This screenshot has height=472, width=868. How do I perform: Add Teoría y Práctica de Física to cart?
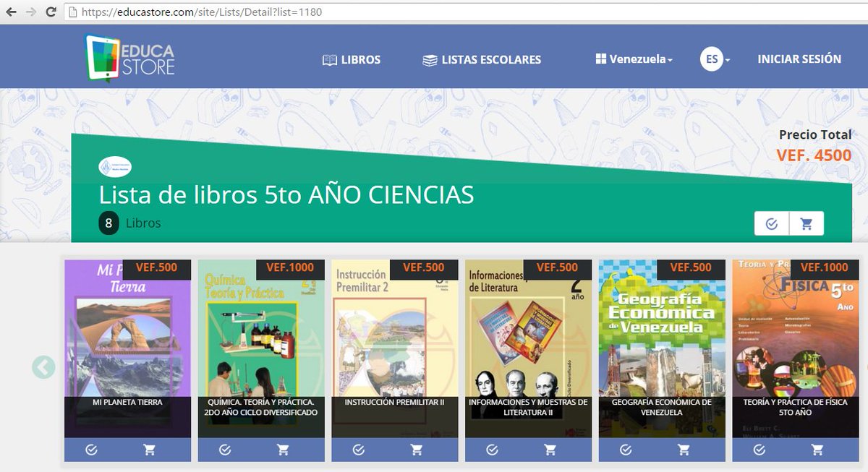[817, 450]
